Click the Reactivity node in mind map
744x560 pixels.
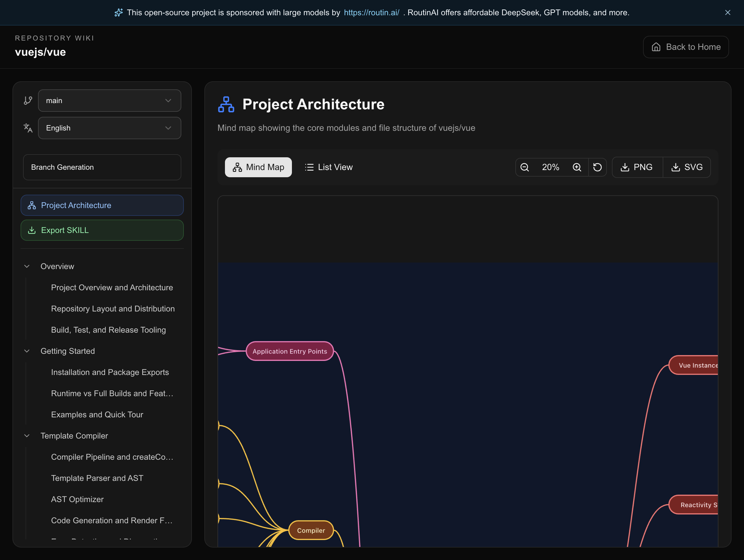(694, 505)
